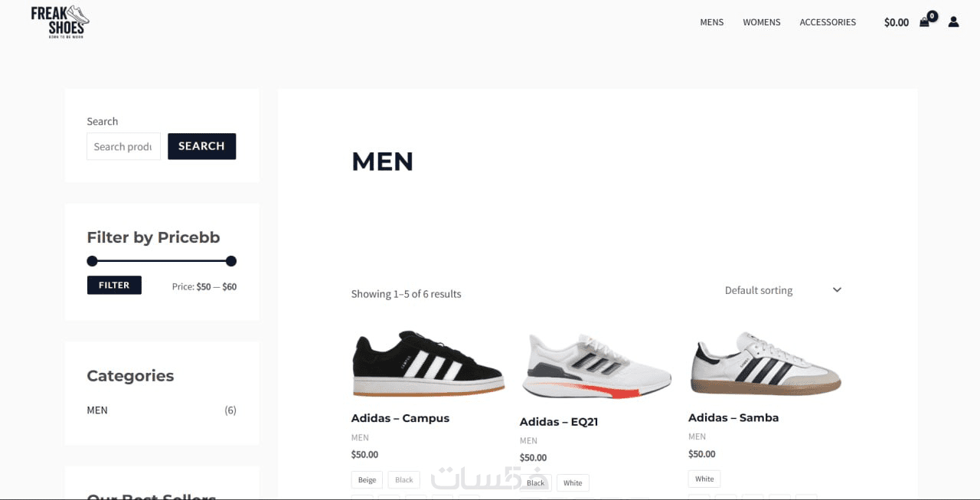Click the "Filter by Pricebb" heading
This screenshot has width=980, height=500.
[x=153, y=237]
